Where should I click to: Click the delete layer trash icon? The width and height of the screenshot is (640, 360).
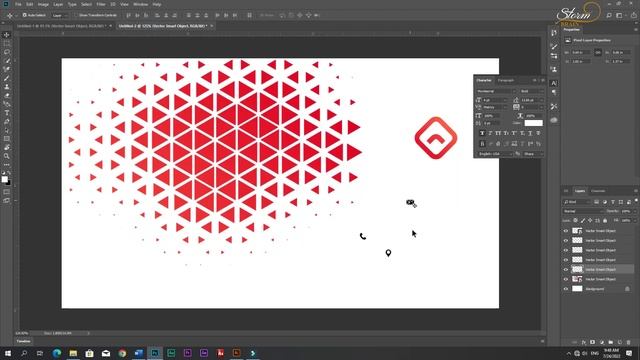point(629,342)
